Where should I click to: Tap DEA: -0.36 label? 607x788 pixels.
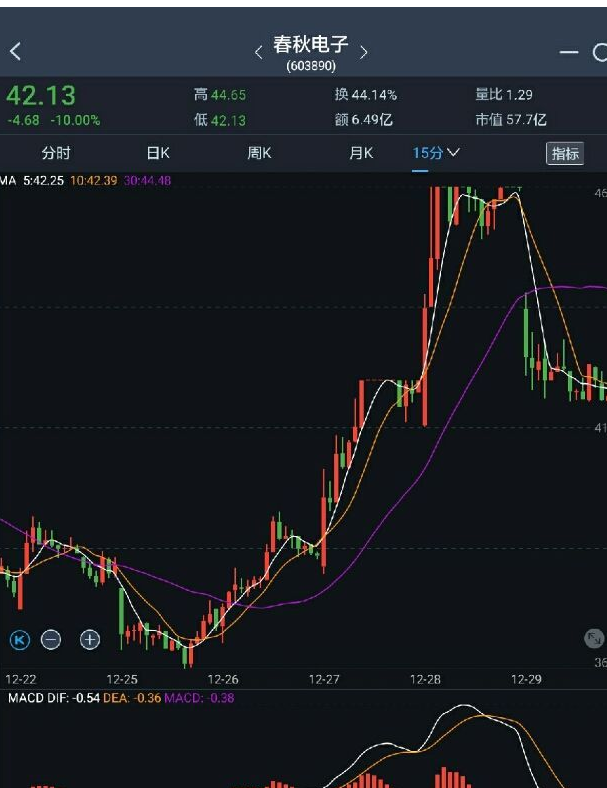132,698
